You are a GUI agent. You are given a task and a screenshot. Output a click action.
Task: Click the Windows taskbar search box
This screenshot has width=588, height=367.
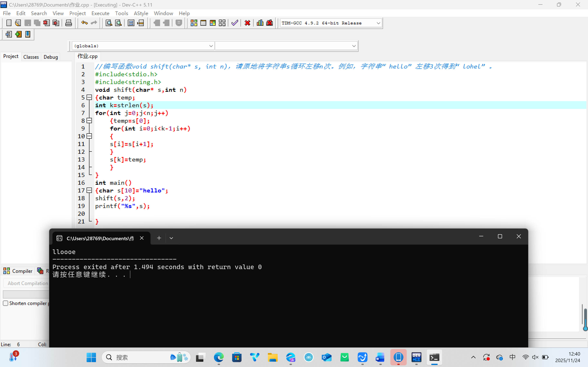click(136, 357)
